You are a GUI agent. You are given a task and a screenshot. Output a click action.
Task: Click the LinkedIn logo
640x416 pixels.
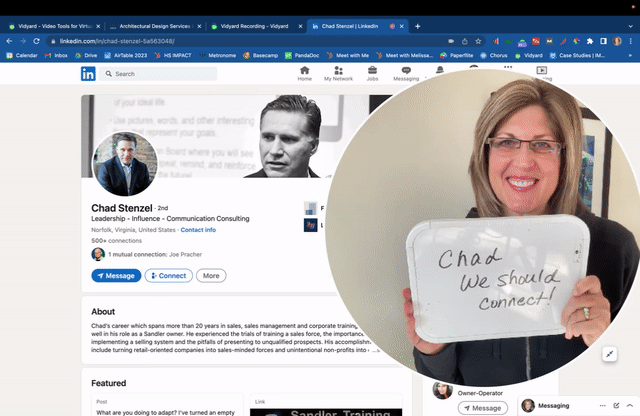[88, 74]
